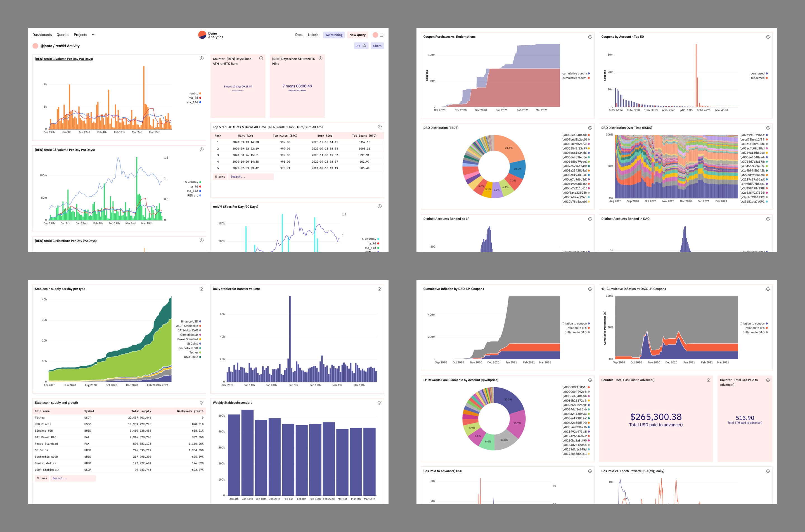The width and height of the screenshot is (805, 532).
Task: Sort by Week/week growth column header
Action: (x=190, y=411)
